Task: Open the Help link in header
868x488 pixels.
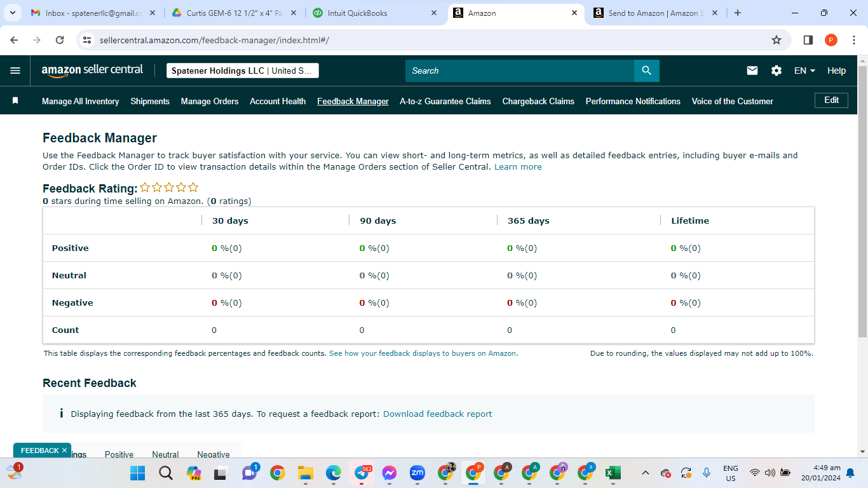Action: click(836, 71)
